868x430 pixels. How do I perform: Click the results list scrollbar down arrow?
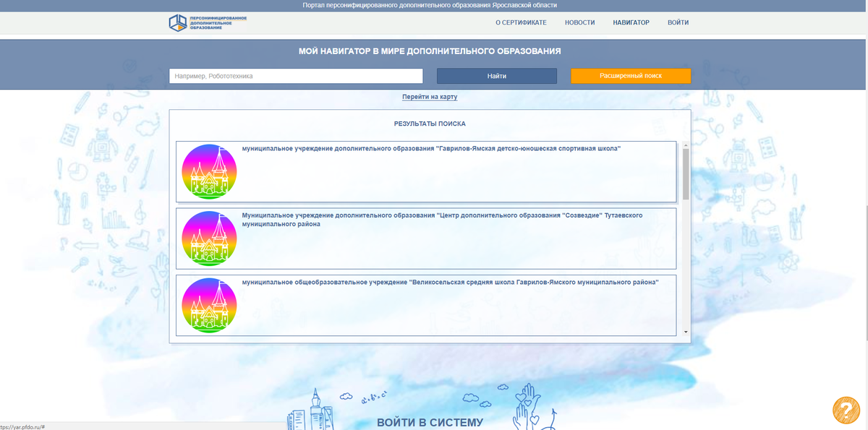point(686,332)
